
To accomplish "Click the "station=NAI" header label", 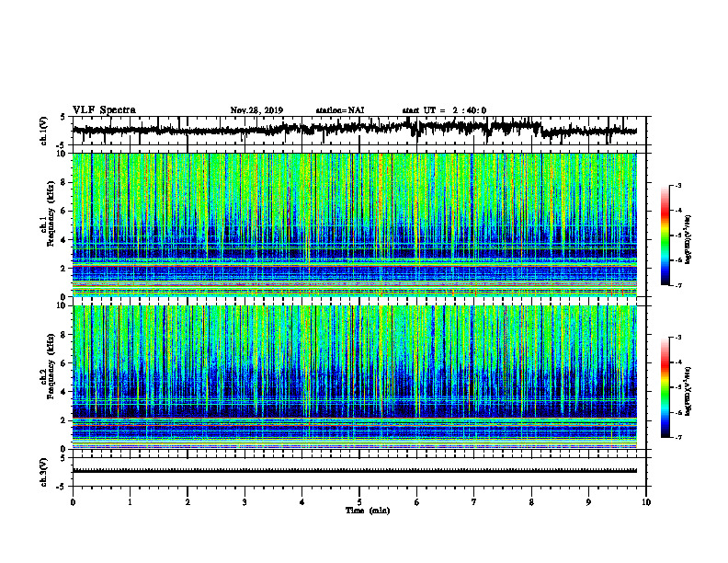I will click(340, 110).
